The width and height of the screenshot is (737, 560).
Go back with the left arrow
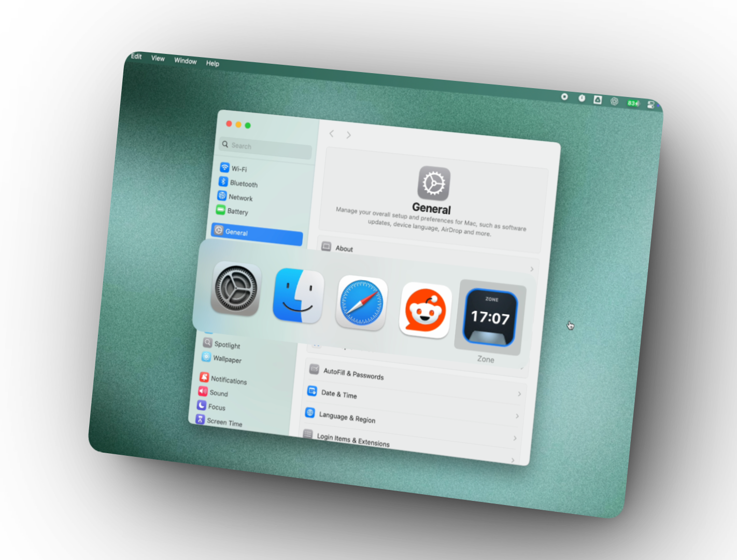(x=332, y=133)
